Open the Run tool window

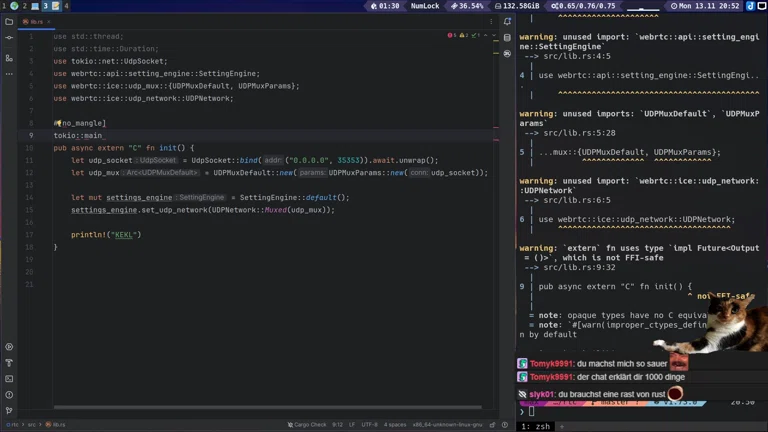click(9, 347)
